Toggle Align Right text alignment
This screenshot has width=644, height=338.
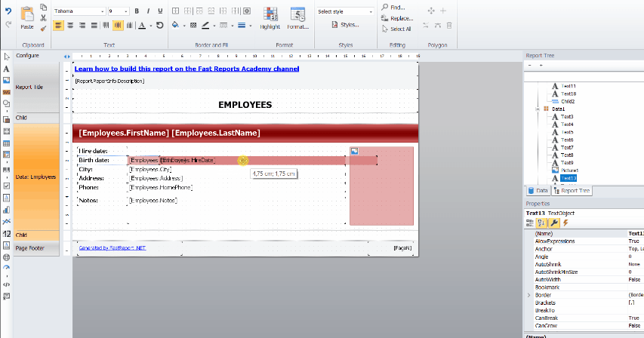[82, 26]
